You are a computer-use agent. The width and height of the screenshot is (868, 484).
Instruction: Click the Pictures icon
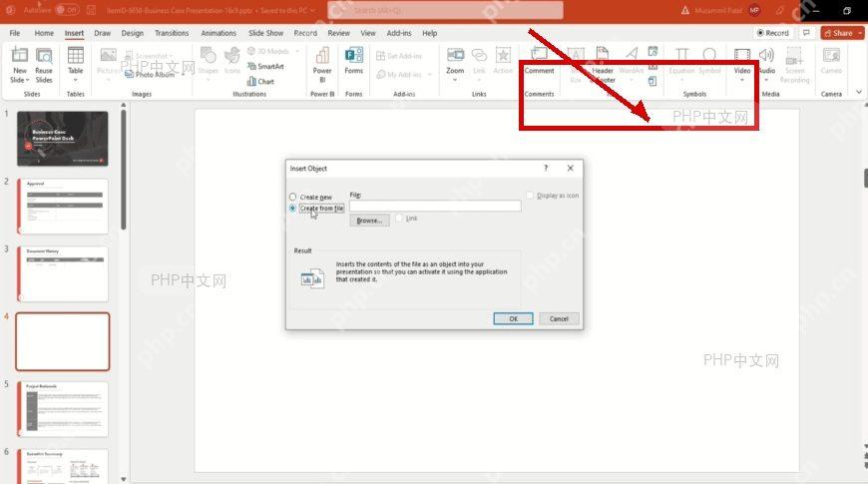pyautogui.click(x=108, y=55)
